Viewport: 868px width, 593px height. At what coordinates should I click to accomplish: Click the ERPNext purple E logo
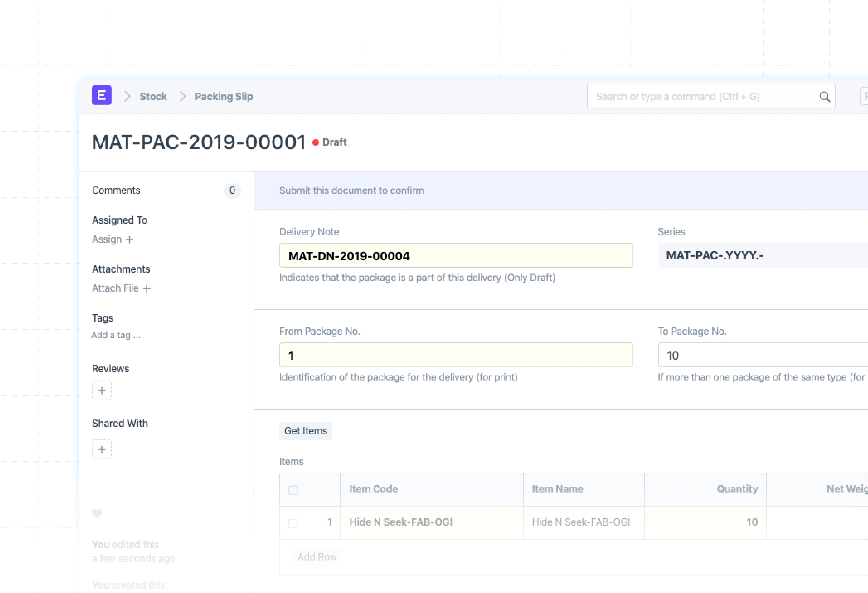[x=102, y=95]
